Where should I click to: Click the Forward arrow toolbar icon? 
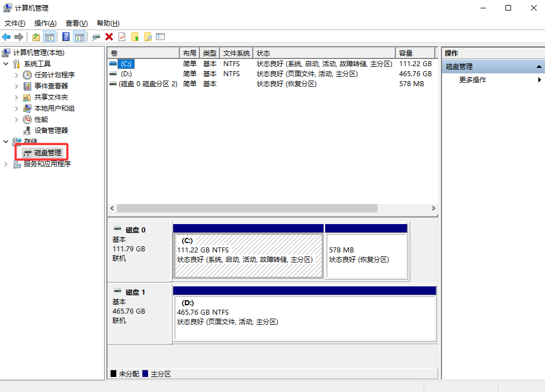pyautogui.click(x=19, y=37)
